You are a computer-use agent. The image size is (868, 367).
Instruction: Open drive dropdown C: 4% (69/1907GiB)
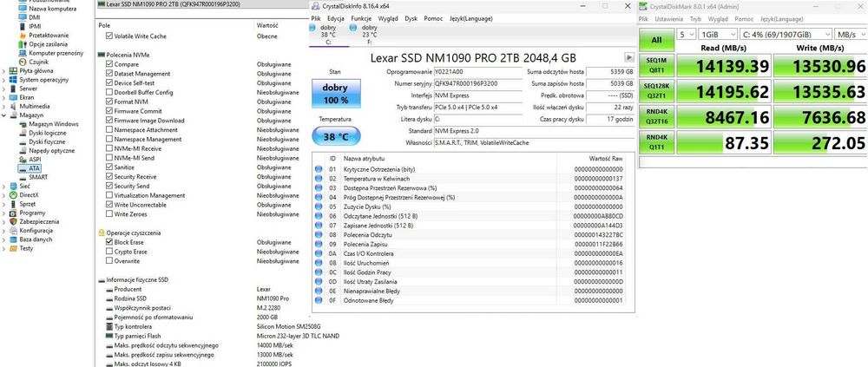tap(785, 35)
